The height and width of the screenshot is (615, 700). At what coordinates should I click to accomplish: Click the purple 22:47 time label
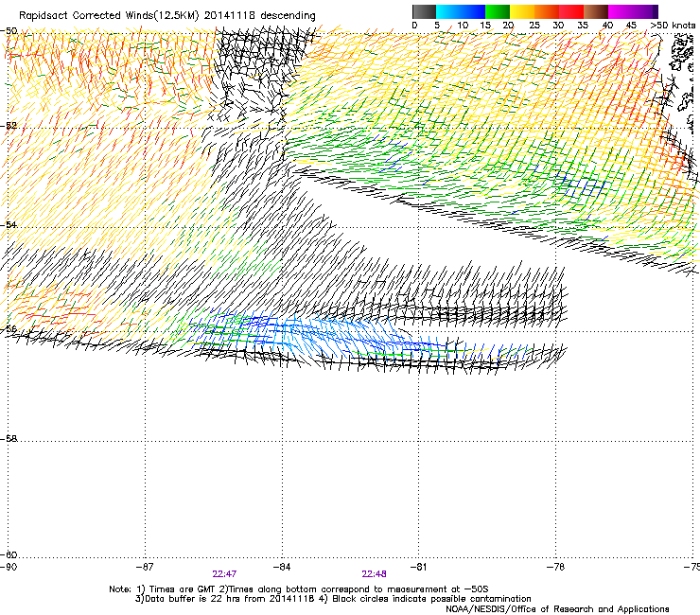click(224, 574)
